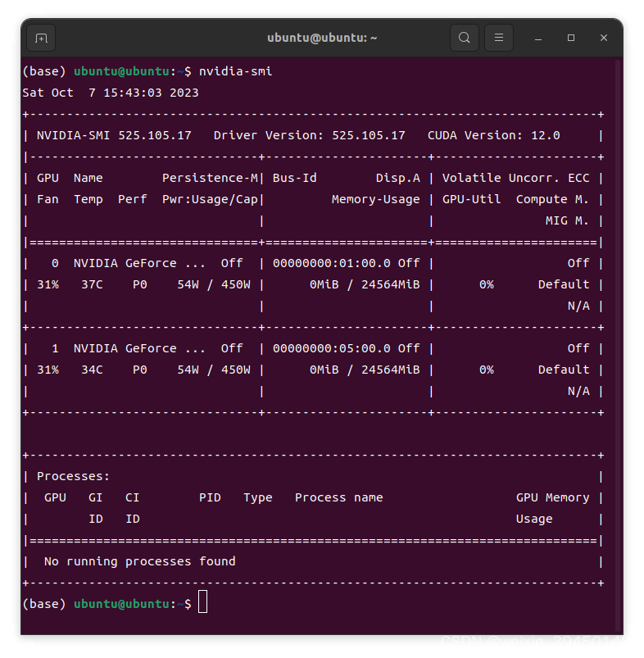644x658 pixels.
Task: Click the Persistence-M column header
Action: pyautogui.click(x=210, y=179)
